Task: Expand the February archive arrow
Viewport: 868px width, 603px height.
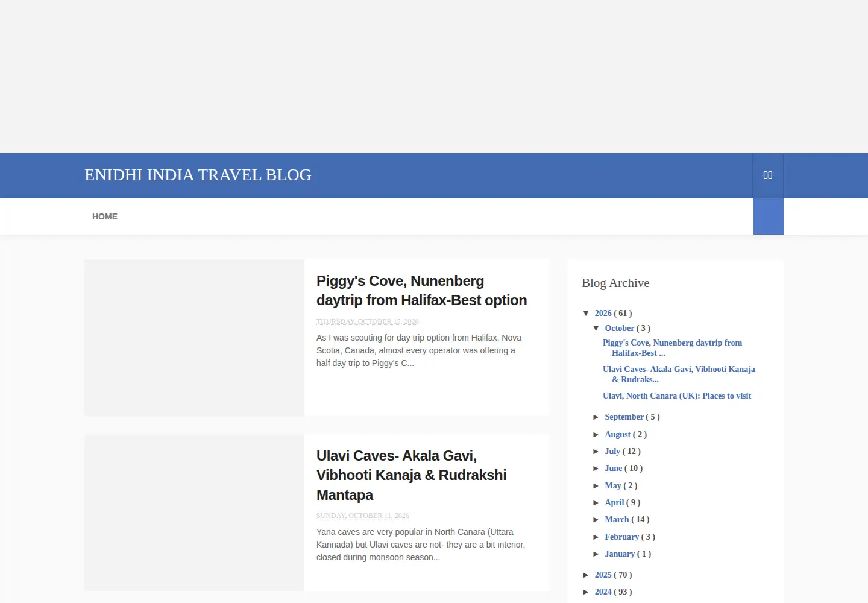Action: 596,537
